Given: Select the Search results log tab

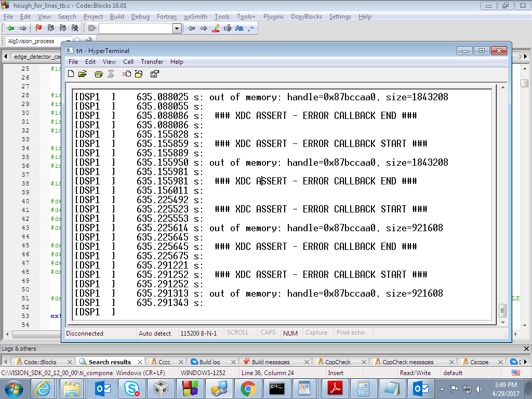Looking at the screenshot, I should pos(110,362).
